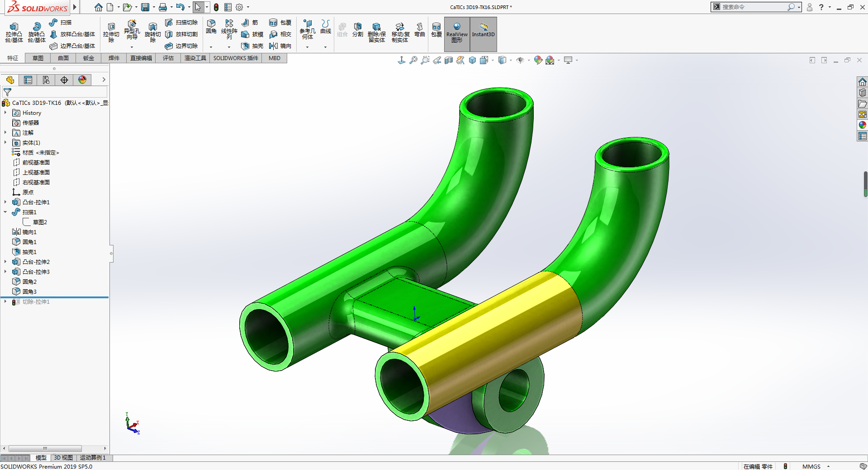Choose the 放样凸台/基体 loft tool
The width and height of the screenshot is (868, 470).
click(72, 34)
